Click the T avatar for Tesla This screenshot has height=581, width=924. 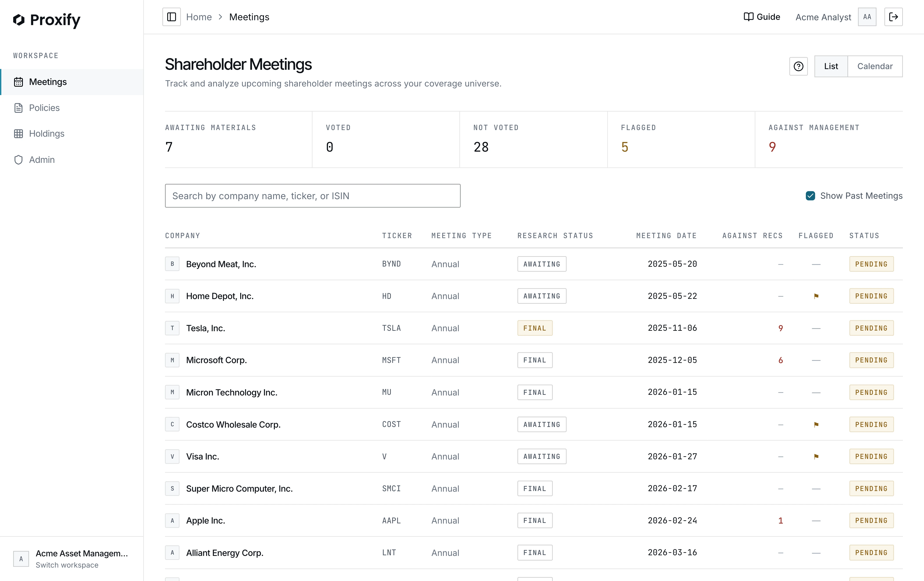pos(172,328)
